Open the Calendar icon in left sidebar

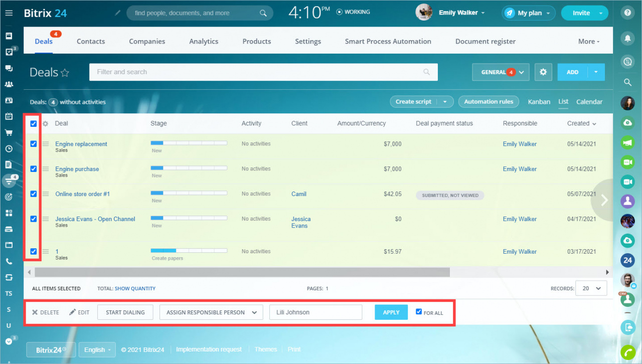9,116
